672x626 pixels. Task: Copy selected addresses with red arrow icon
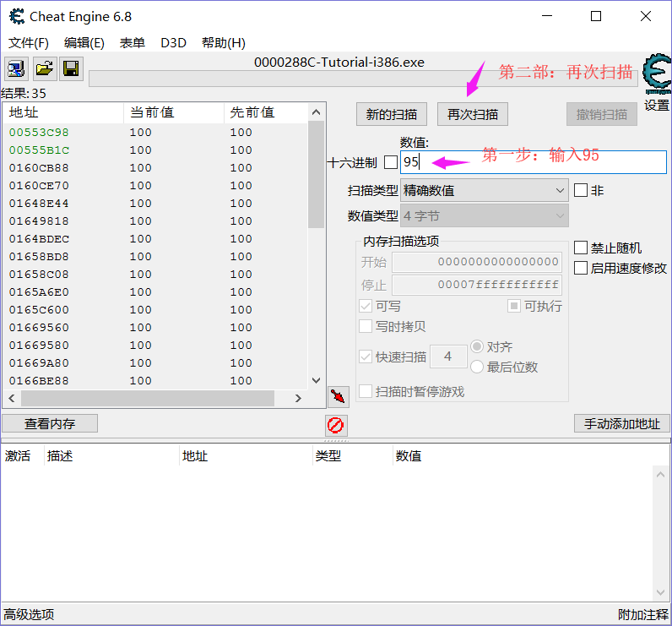click(x=339, y=396)
